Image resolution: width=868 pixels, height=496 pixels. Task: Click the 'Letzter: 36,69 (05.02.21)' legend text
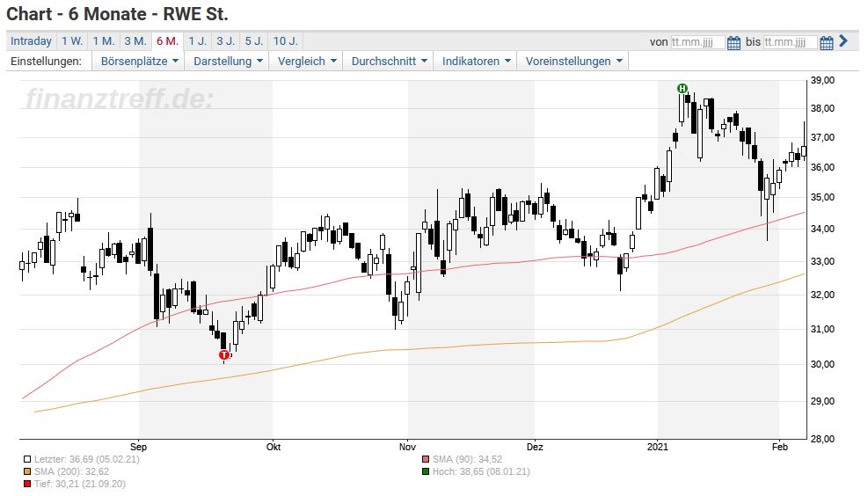click(x=87, y=459)
